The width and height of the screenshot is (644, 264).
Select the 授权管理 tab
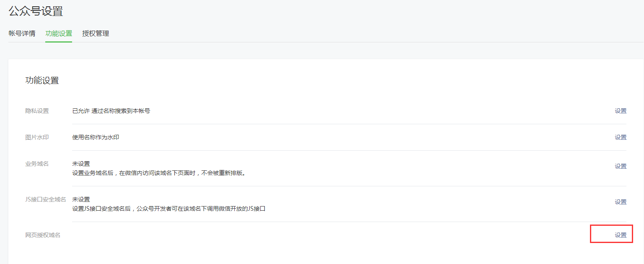click(x=95, y=33)
